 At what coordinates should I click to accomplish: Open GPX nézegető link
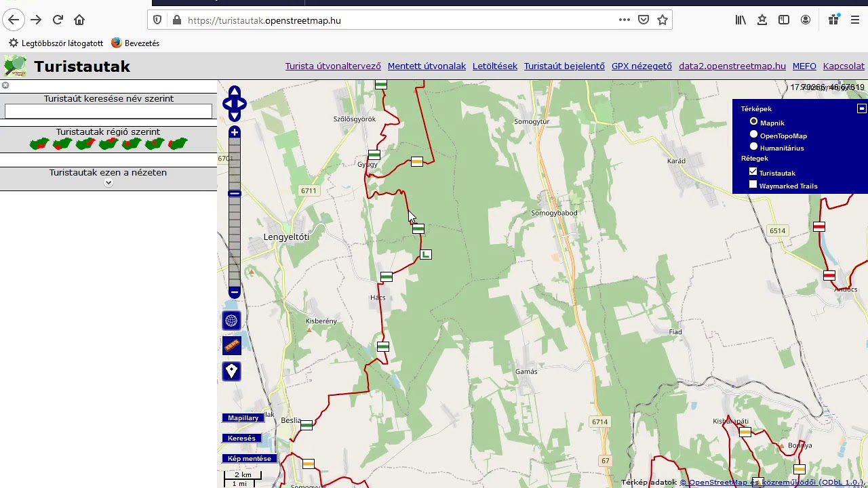642,66
